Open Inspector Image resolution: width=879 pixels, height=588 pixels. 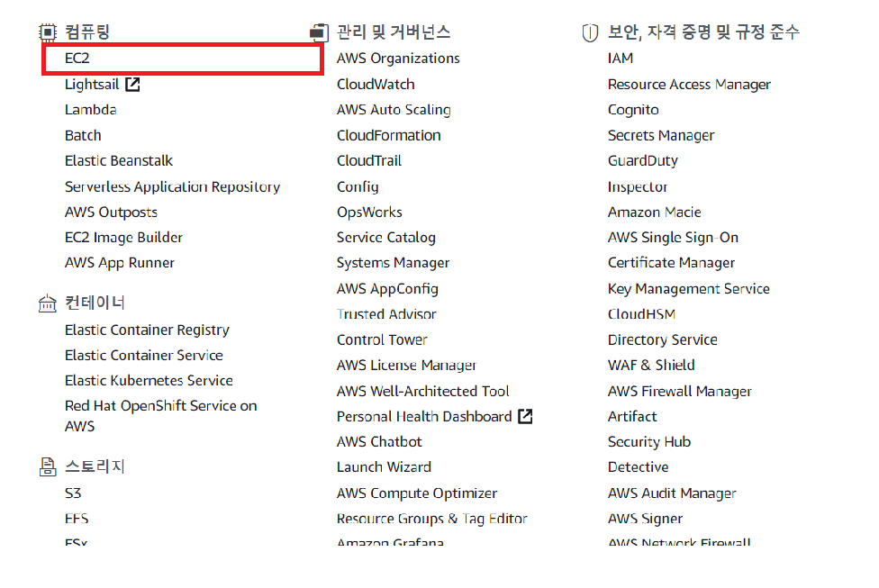[638, 187]
